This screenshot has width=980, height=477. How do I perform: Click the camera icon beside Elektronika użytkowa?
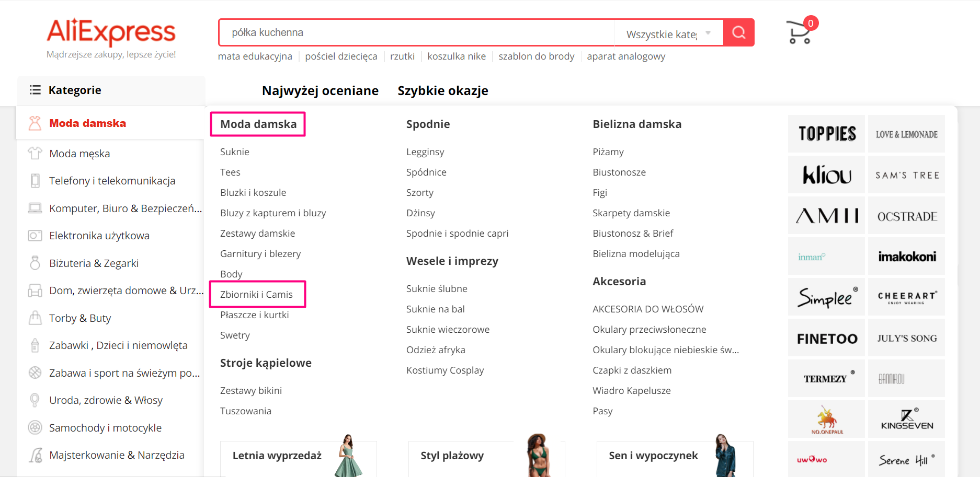coord(35,236)
